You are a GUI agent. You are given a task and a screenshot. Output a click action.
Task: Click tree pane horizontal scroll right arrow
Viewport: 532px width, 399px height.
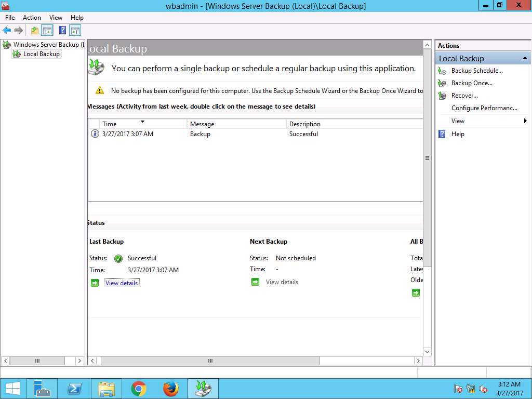click(x=79, y=361)
